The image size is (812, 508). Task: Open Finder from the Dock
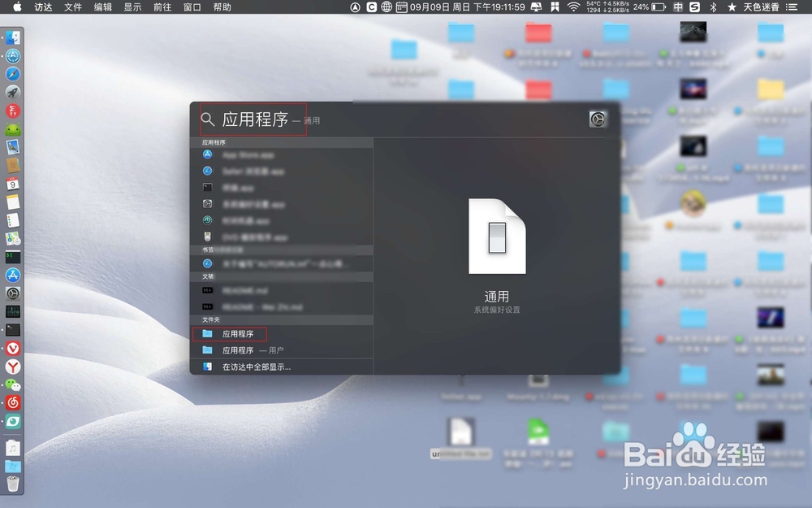click(x=13, y=37)
